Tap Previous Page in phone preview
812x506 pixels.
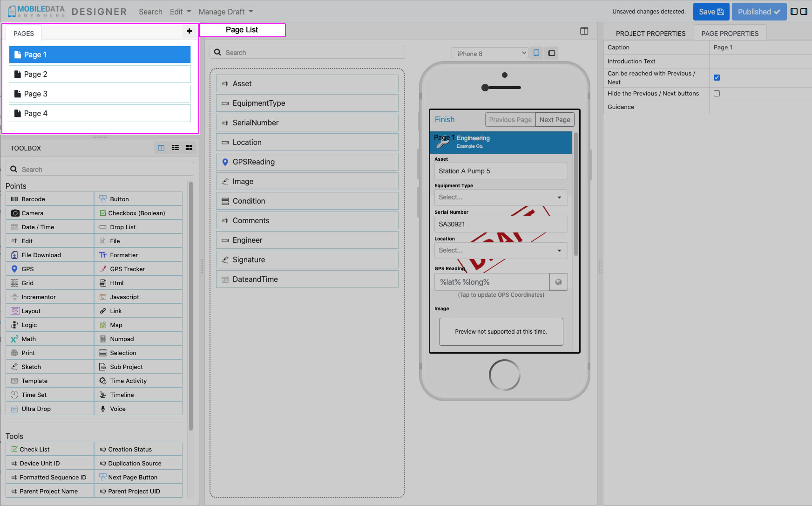pyautogui.click(x=510, y=120)
